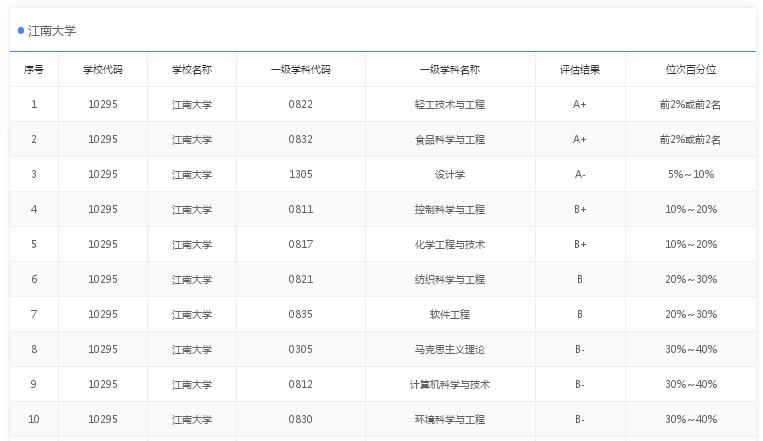Click the 江南大学 section heading
Viewport: 763px width, 441px height.
click(x=52, y=31)
